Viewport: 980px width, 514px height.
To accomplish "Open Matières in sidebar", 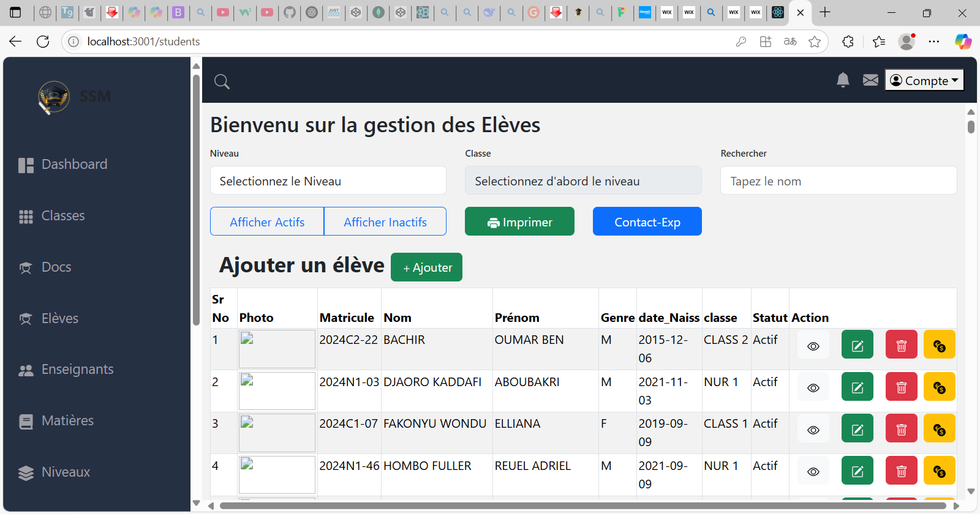I will point(56,421).
